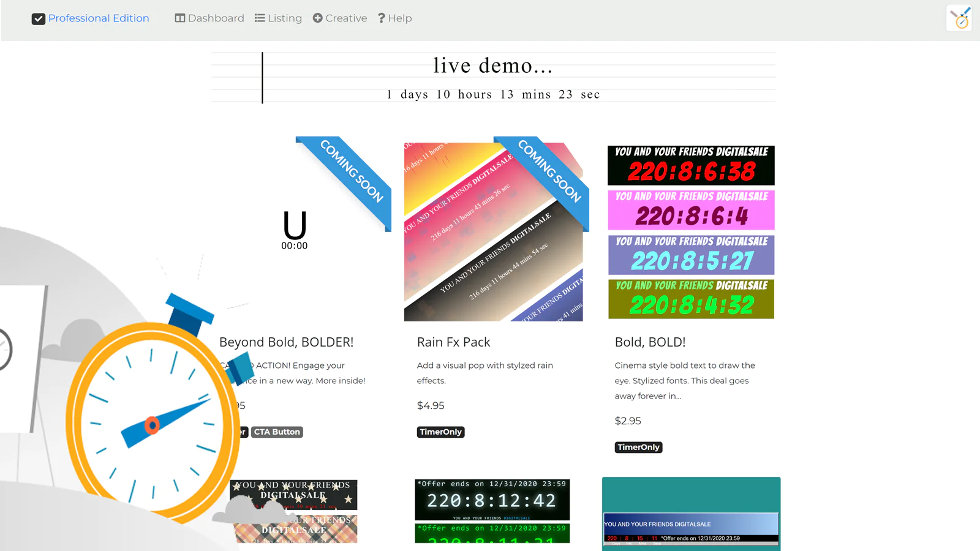Click the live demo countdown timer text

point(493,94)
